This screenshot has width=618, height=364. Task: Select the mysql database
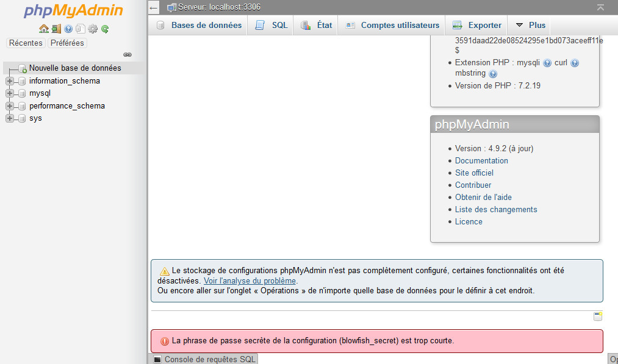40,93
